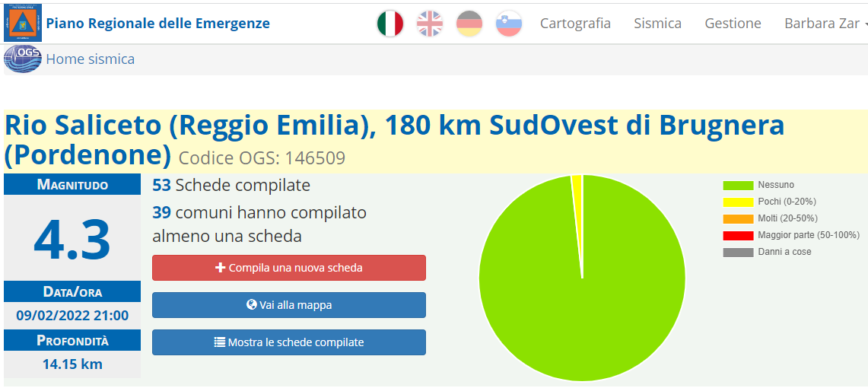Viewport: 868px width, 388px height.
Task: Click Compila una nuova scheda button
Action: (x=289, y=268)
